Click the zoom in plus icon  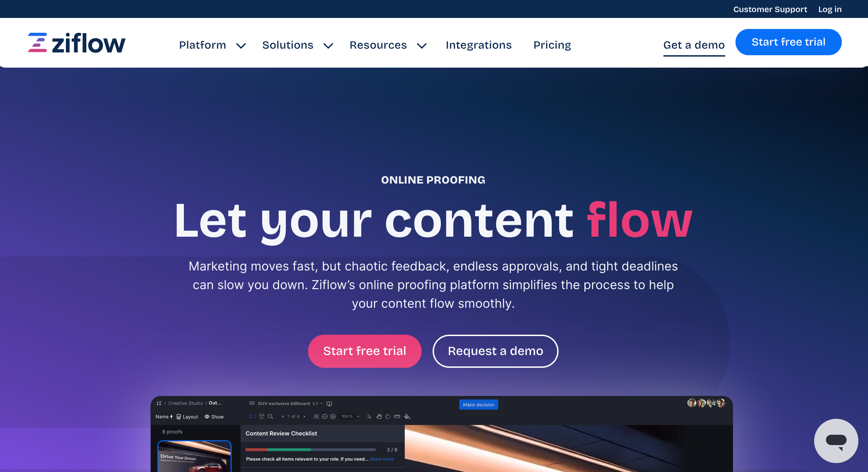point(333,416)
